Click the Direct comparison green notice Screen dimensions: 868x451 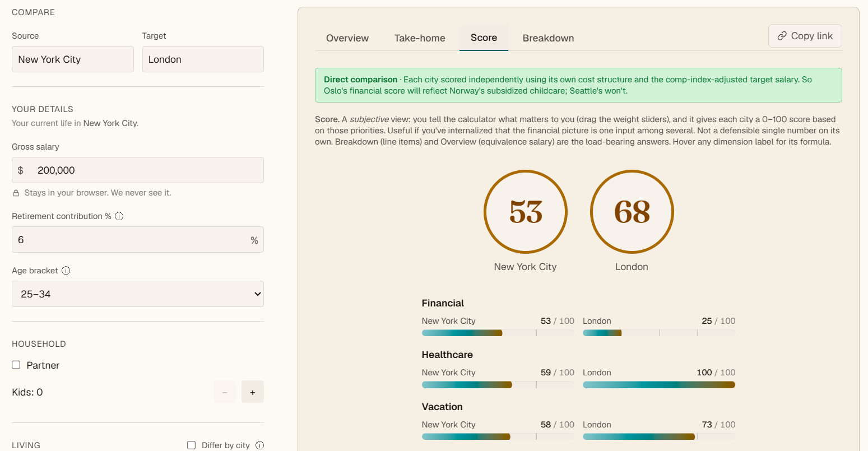point(578,85)
